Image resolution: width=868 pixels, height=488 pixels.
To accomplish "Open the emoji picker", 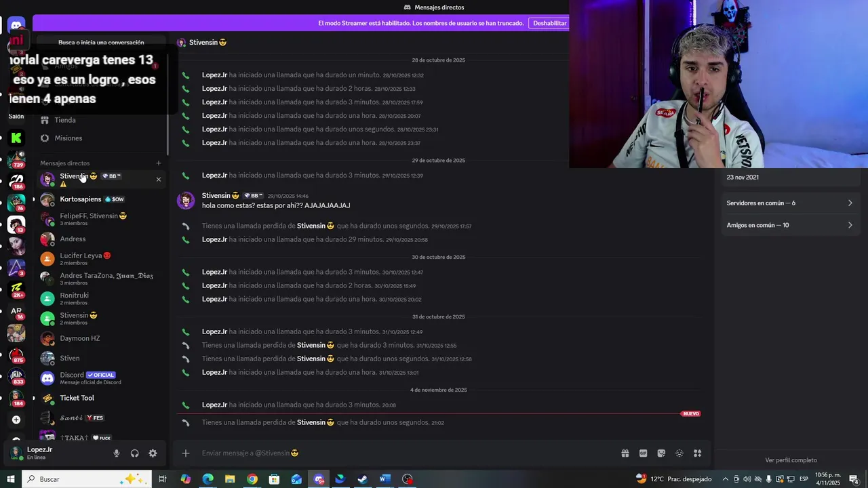I will [679, 453].
